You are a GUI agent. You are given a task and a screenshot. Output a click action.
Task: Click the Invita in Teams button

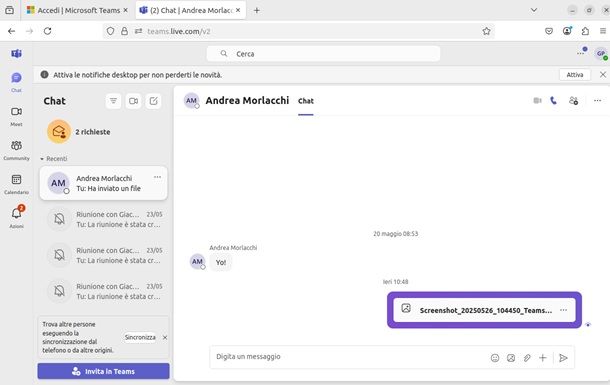[x=103, y=371]
